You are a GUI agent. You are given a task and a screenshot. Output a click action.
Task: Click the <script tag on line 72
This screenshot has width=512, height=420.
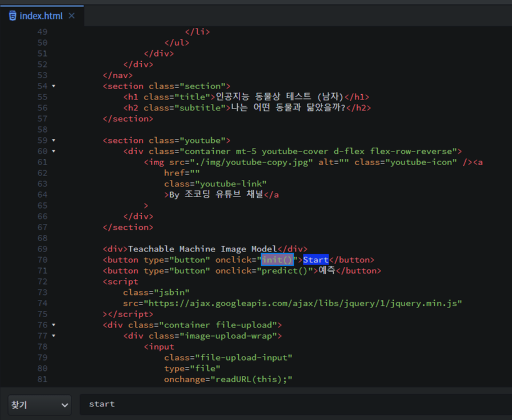121,282
